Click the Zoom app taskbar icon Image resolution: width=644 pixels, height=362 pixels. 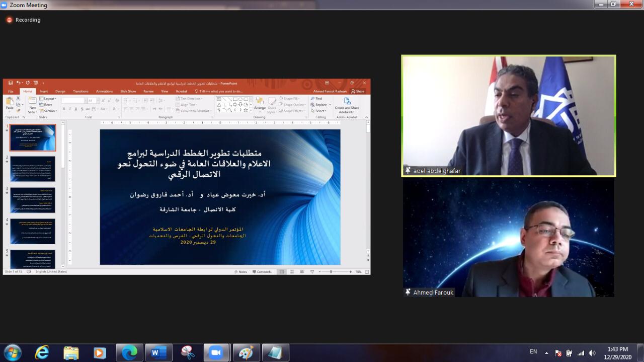[217, 352]
